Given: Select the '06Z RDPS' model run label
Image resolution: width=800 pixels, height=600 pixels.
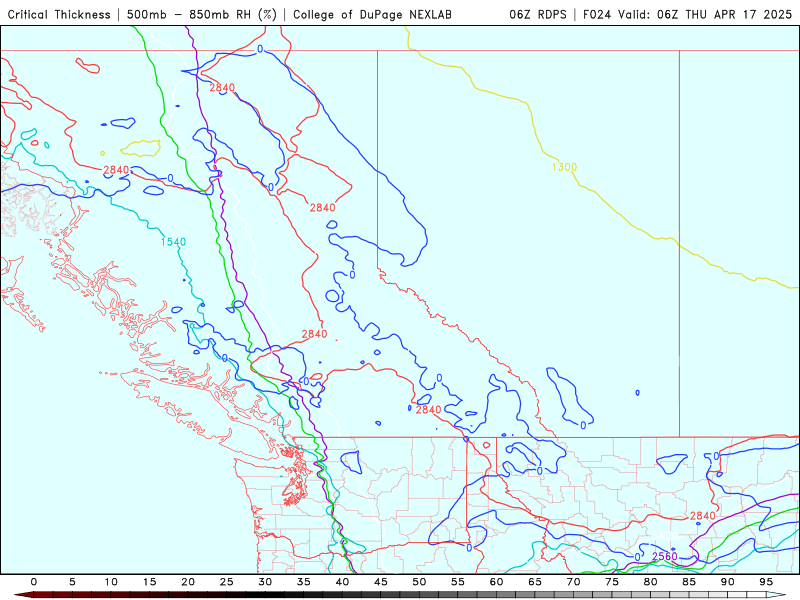Looking at the screenshot, I should click(x=538, y=14).
